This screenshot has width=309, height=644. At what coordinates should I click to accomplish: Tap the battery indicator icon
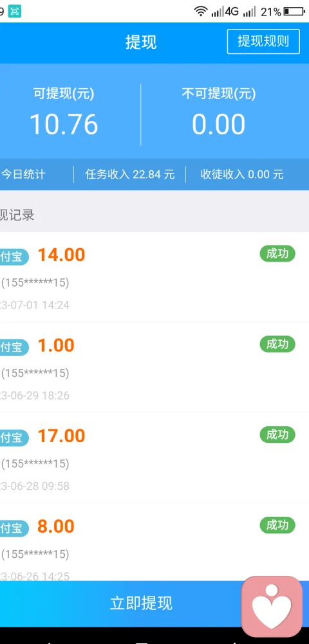294,12
